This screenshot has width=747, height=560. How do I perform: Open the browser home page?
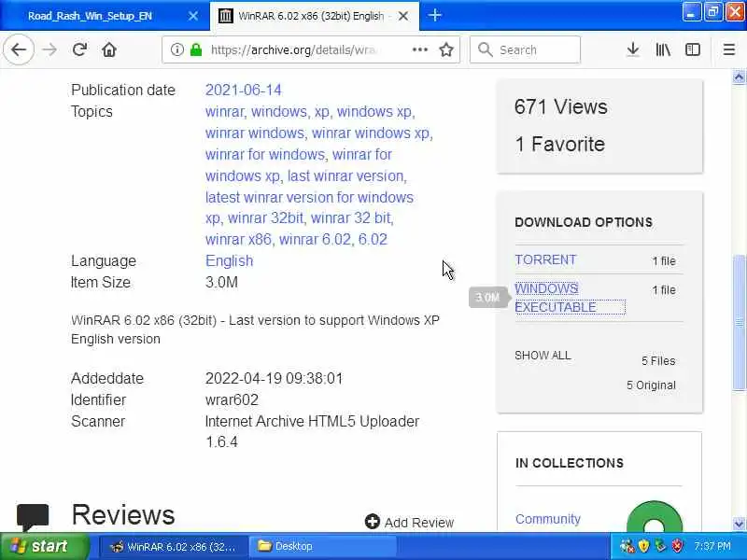(109, 49)
